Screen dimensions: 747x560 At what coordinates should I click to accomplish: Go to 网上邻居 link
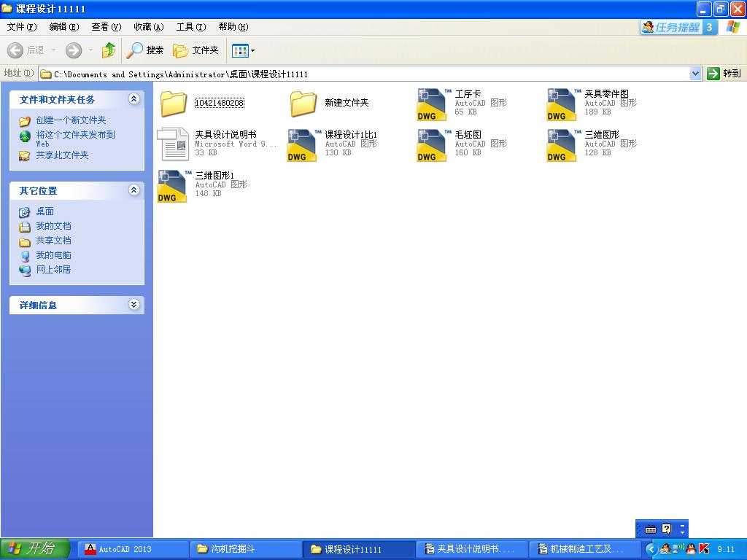[53, 270]
